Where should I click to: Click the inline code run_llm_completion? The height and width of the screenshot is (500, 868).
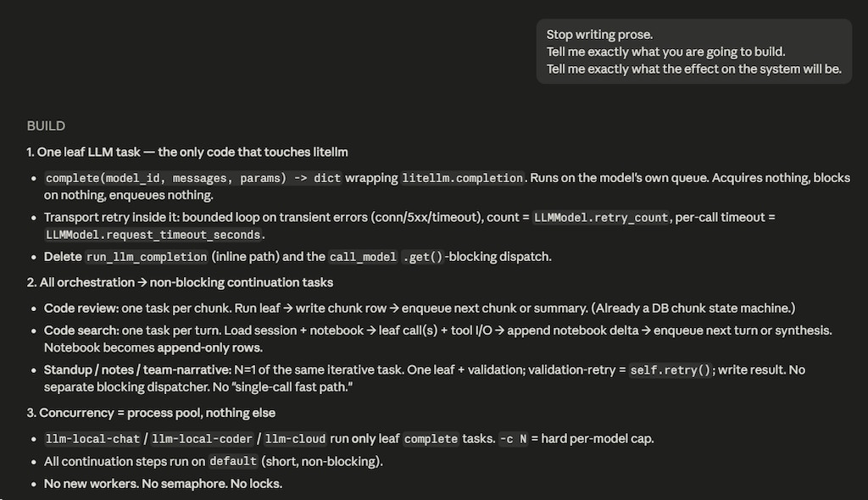point(147,257)
